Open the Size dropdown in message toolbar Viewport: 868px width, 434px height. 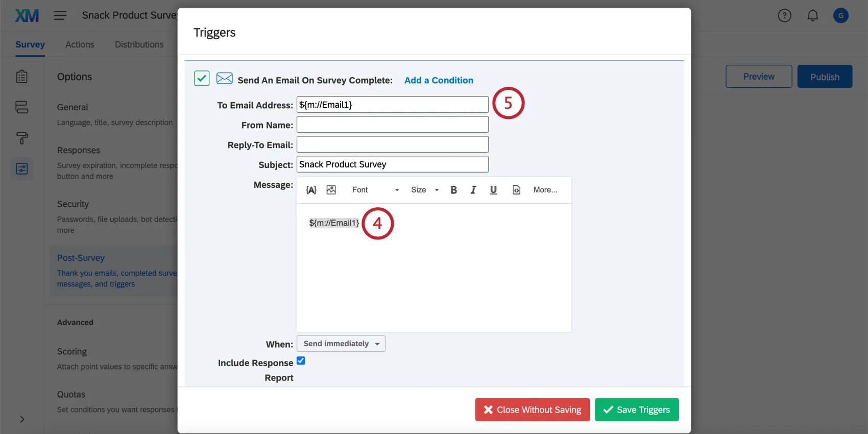click(425, 190)
